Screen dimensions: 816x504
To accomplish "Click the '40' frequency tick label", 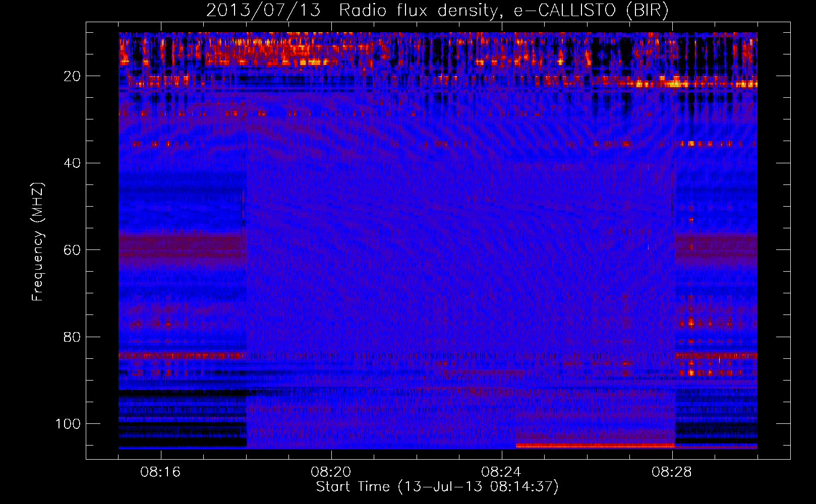I will (x=73, y=163).
